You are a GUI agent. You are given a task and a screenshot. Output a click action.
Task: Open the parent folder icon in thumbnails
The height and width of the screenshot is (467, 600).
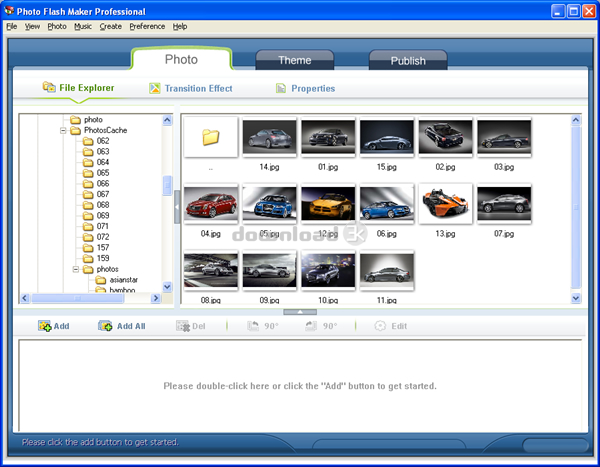pos(211,137)
